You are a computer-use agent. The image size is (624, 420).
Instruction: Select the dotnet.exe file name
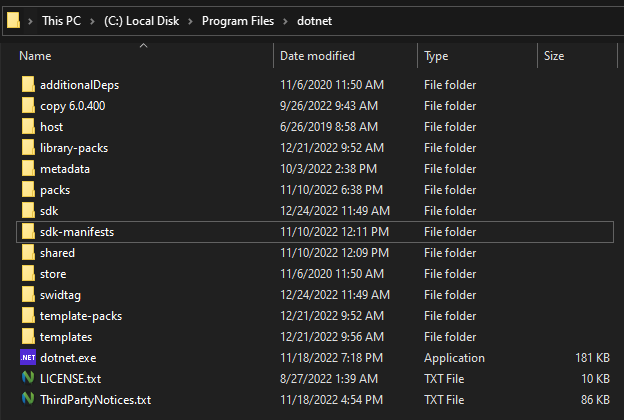68,358
